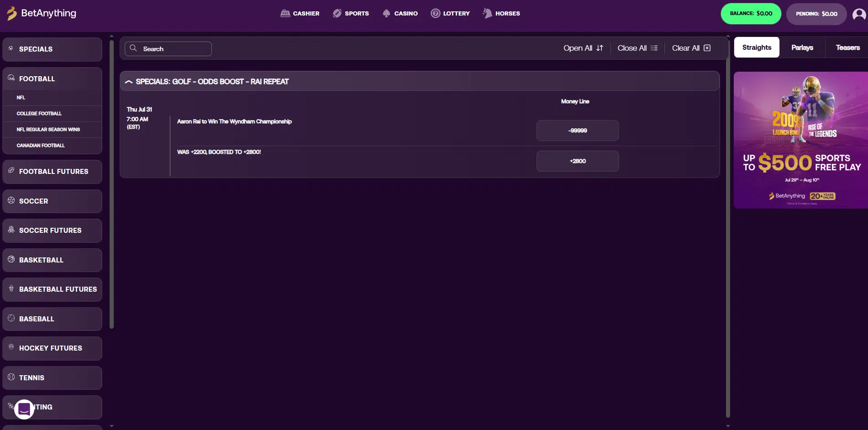868x430 pixels.
Task: Switch to the Parlays tab
Action: [802, 47]
